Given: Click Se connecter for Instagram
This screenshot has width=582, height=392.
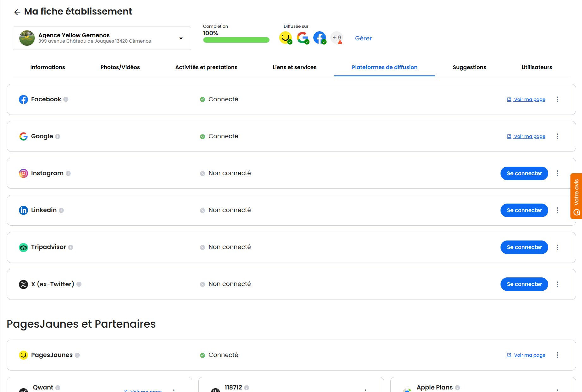Looking at the screenshot, I should coord(524,173).
